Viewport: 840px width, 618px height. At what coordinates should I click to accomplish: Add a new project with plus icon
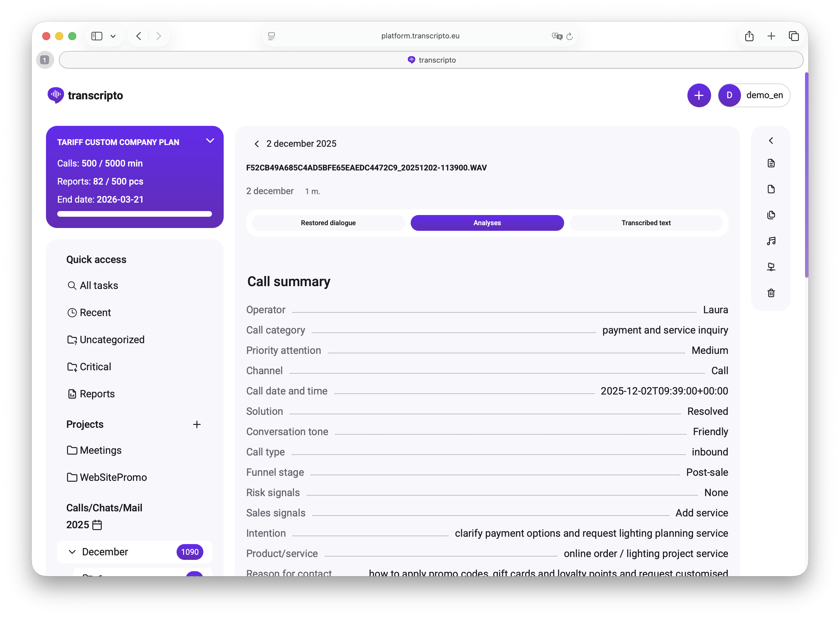coord(197,424)
